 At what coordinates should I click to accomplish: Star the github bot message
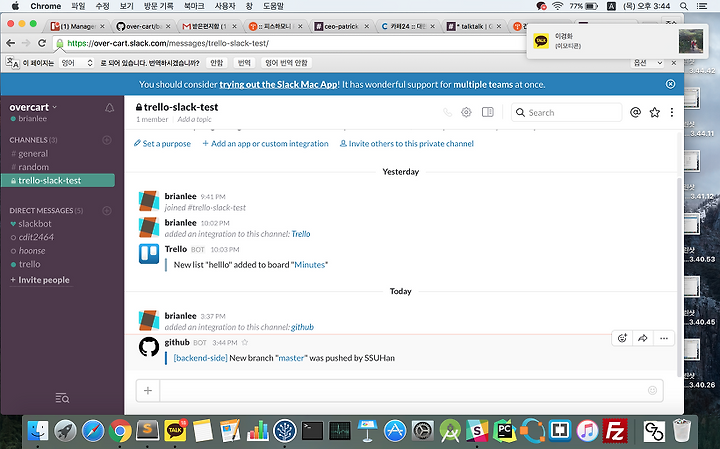[x=245, y=342]
